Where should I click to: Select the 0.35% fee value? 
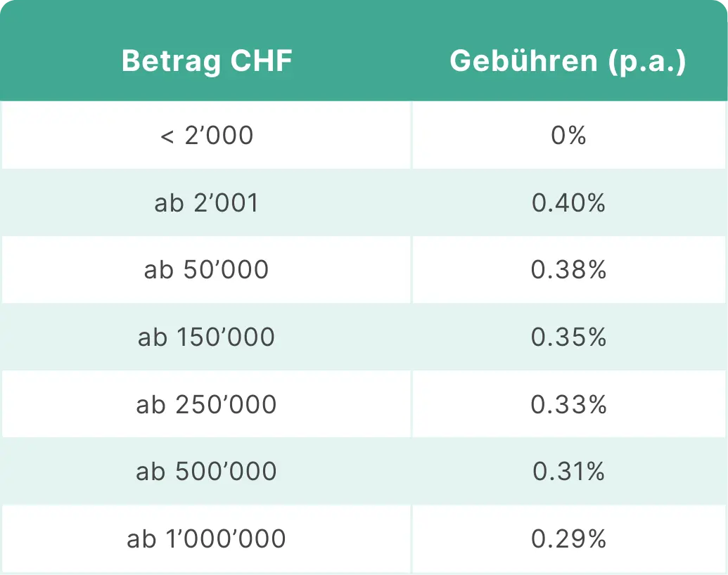point(568,337)
